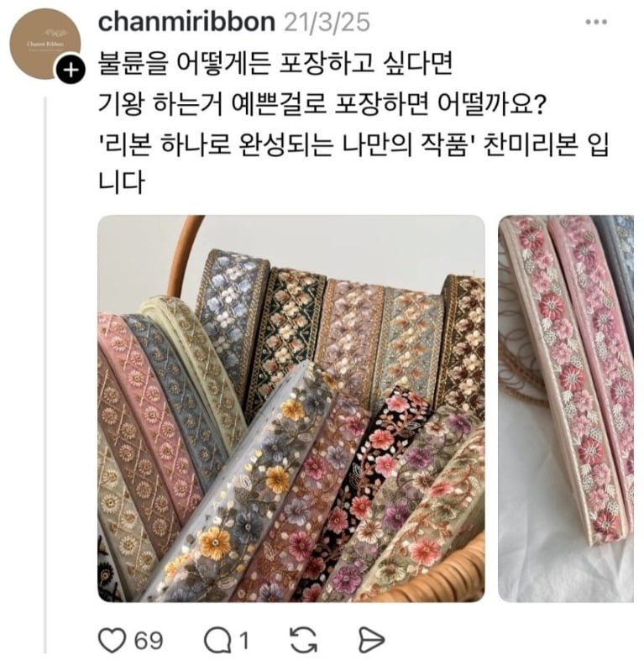Image resolution: width=644 pixels, height=660 pixels.
Task: Click the vertical thread line under avatar
Action: click(45, 375)
